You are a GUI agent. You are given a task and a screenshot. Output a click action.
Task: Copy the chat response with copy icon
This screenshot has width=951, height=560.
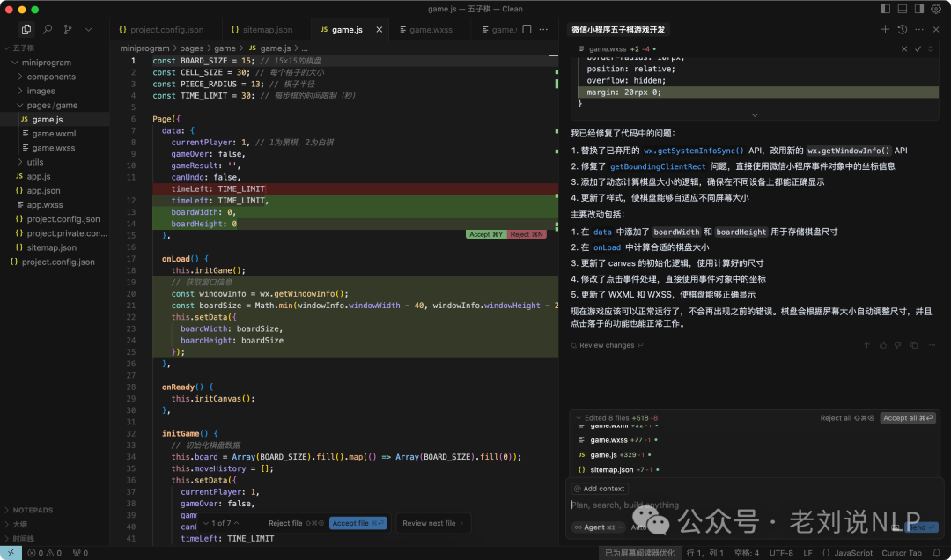click(914, 345)
